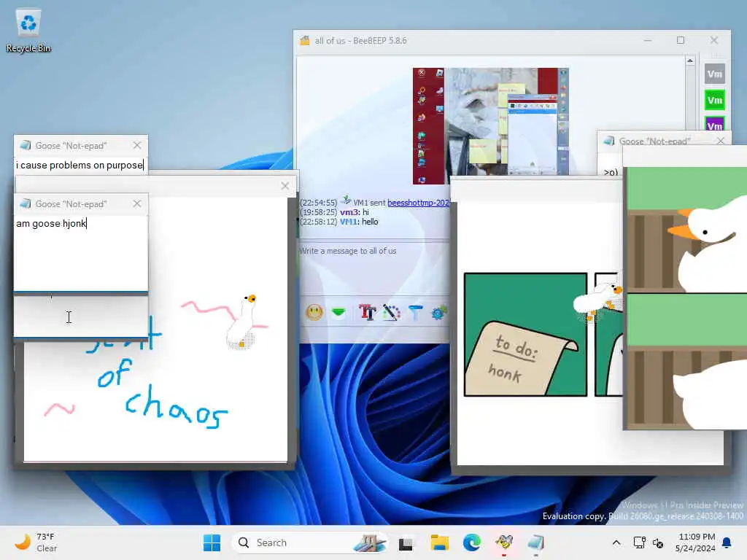Open the Recycle Bin desktop icon

coord(28,31)
